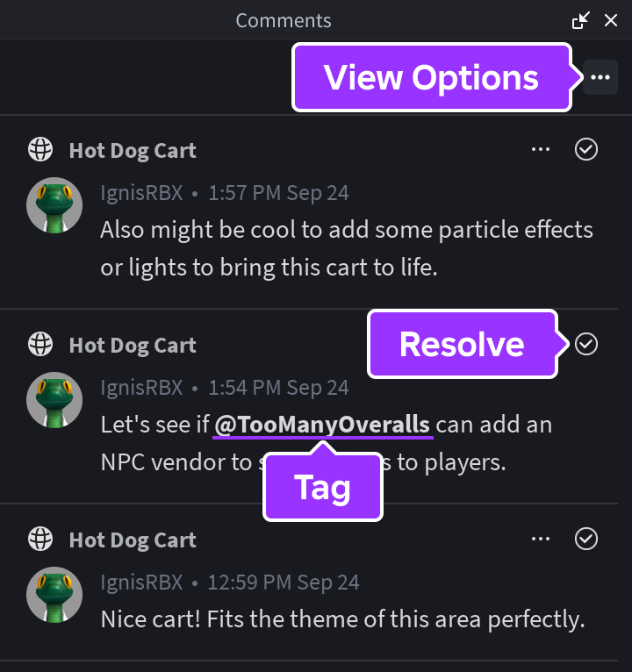Open more options for Nice cart comment
Viewport: 632px width, 672px height.
click(542, 539)
